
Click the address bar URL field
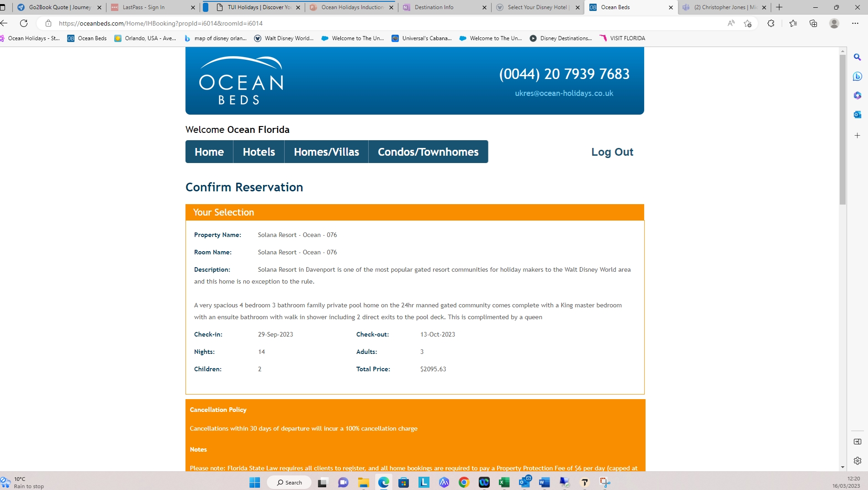tap(384, 23)
